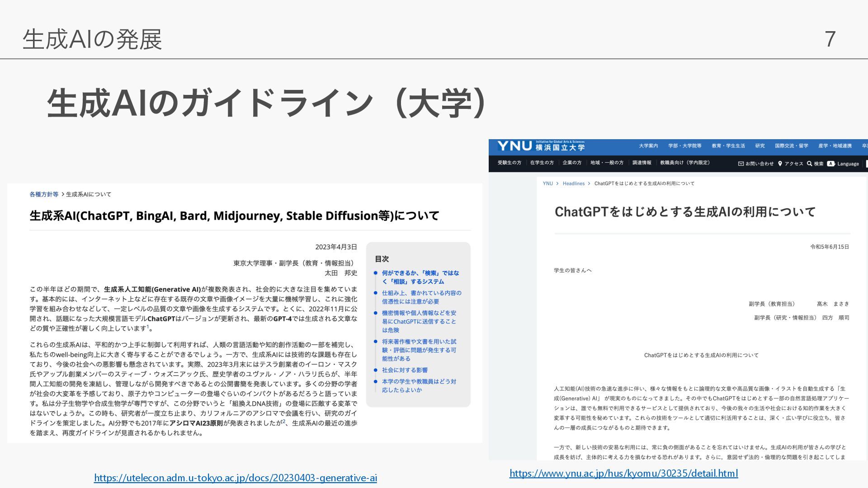Select 研究 in navigation bar
Image resolution: width=868 pixels, height=488 pixels.
[x=760, y=145]
